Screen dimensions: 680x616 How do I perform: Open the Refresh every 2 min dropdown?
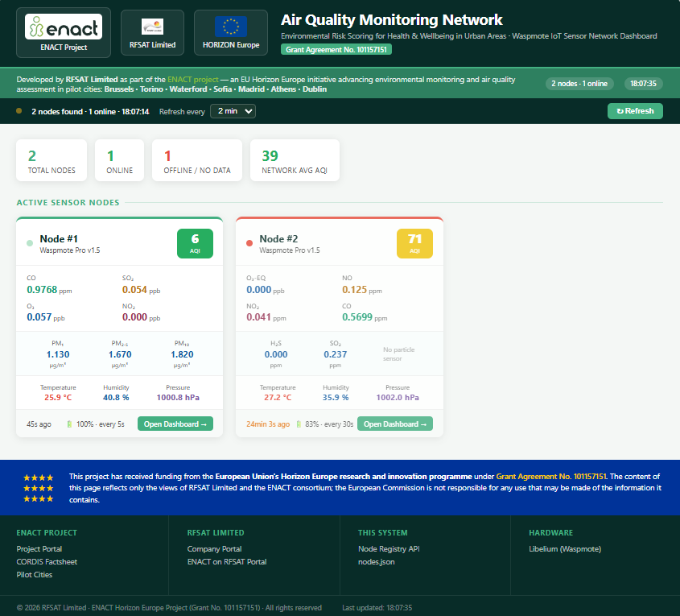pos(233,111)
